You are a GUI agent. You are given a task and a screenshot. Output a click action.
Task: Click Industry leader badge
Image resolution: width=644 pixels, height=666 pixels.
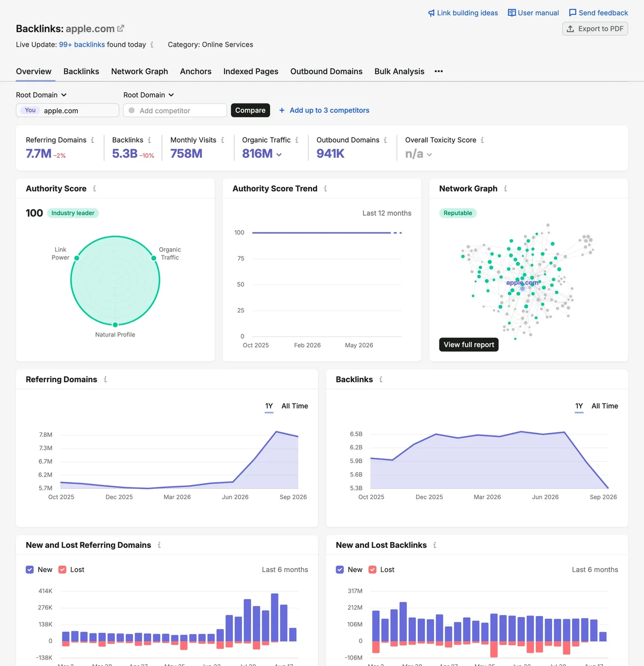tap(73, 213)
